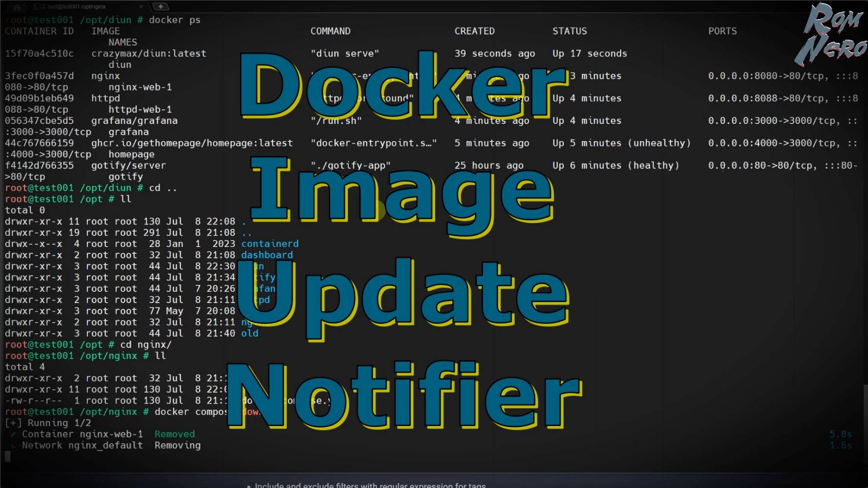Click the 'Removed' status word
The width and height of the screenshot is (868, 488).
pos(175,434)
